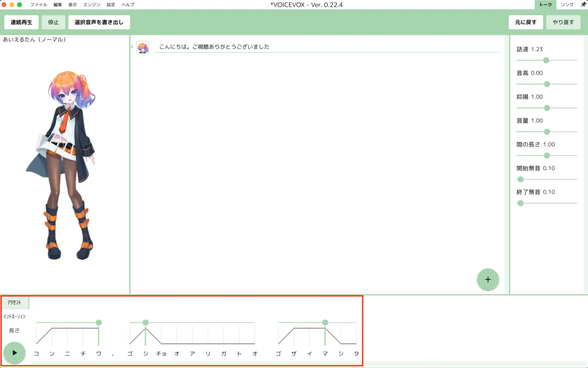Click accent slider handle for コンニチワ phrase

(x=99, y=322)
